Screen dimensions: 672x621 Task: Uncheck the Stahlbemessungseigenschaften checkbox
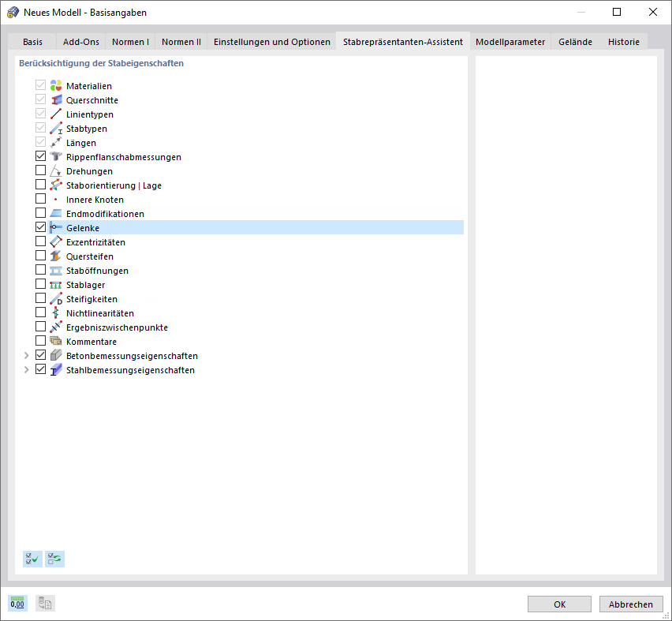coord(40,368)
